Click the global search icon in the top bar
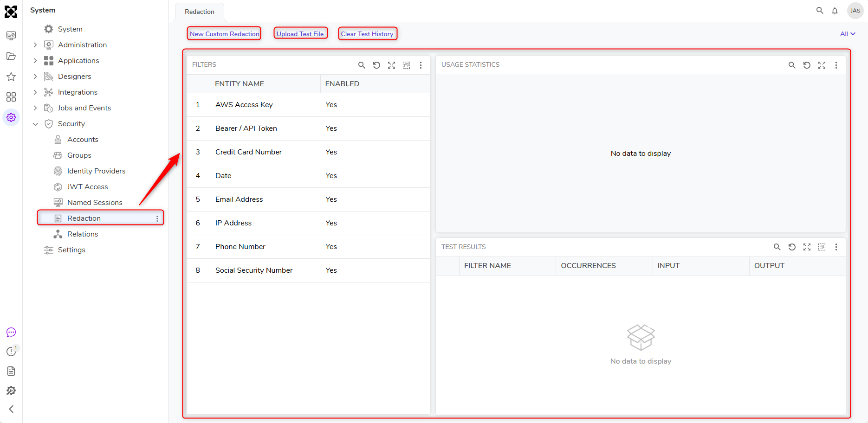The height and width of the screenshot is (423, 868). [x=820, y=10]
